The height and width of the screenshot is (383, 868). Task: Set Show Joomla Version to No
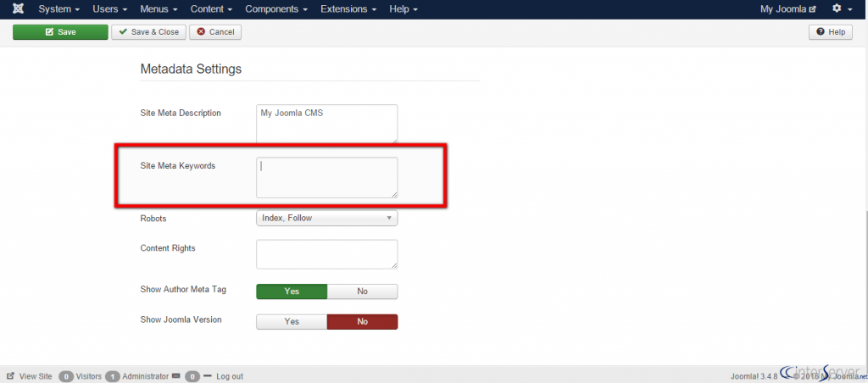point(363,321)
